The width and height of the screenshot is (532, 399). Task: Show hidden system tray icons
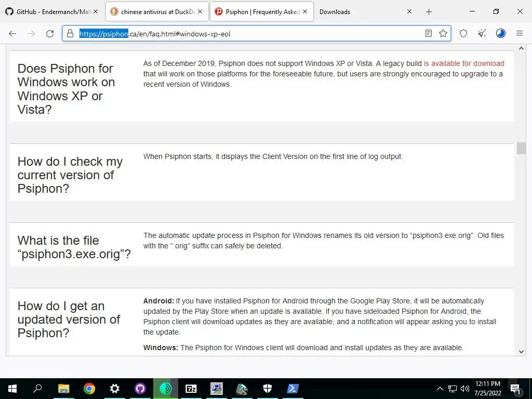440,389
